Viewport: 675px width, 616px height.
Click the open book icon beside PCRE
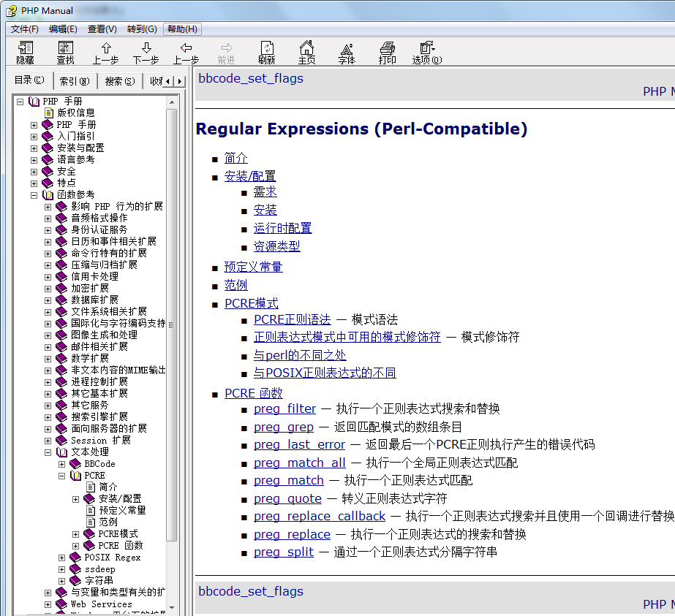pos(75,475)
